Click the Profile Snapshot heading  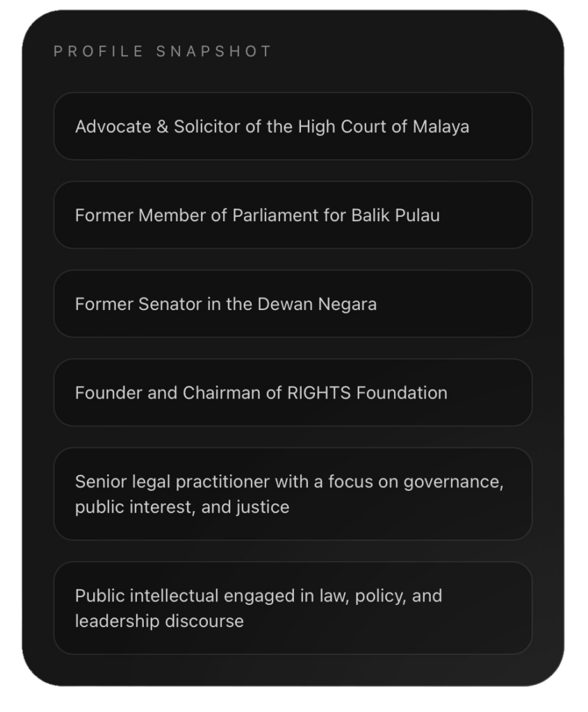coord(163,51)
